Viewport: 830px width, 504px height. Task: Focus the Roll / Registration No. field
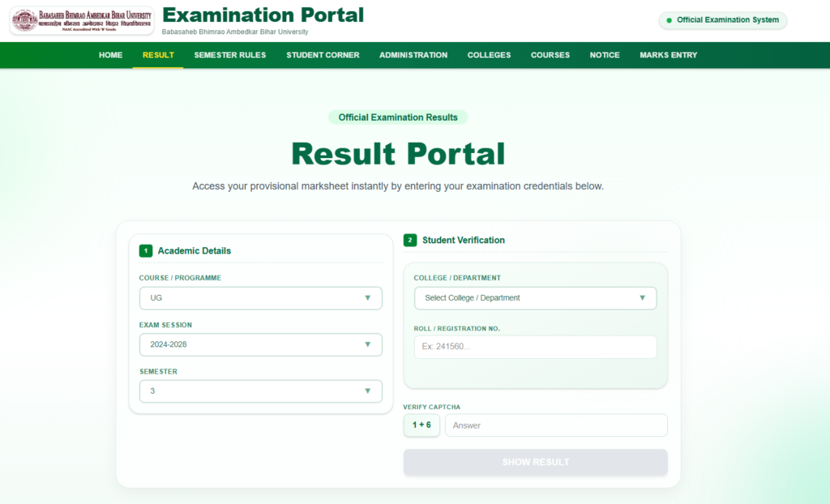[x=535, y=347]
